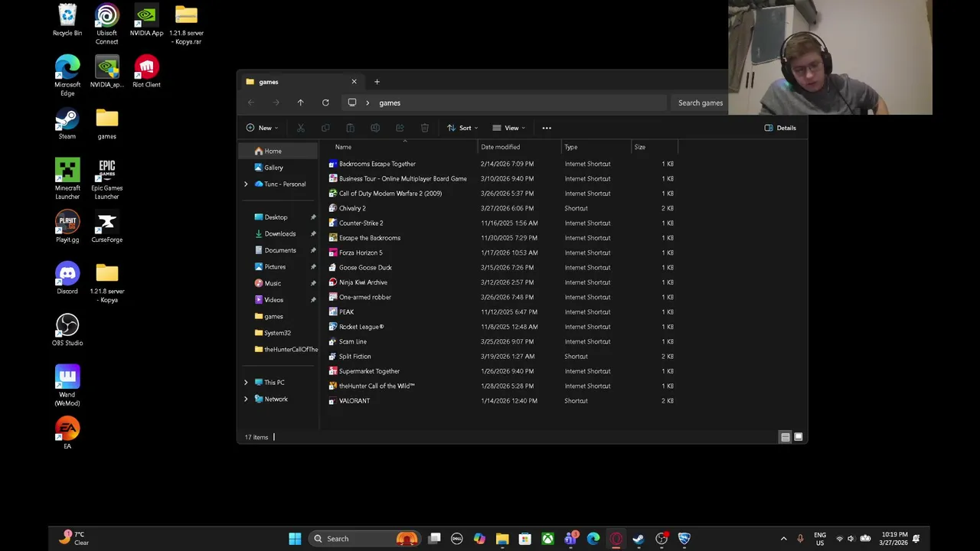Open Wand (WeMod) desktop shortcut
The width and height of the screenshot is (980, 551).
[67, 386]
